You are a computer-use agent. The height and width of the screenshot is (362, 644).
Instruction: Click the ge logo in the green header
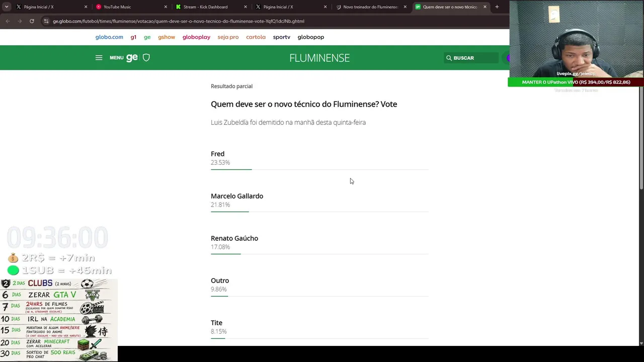132,58
